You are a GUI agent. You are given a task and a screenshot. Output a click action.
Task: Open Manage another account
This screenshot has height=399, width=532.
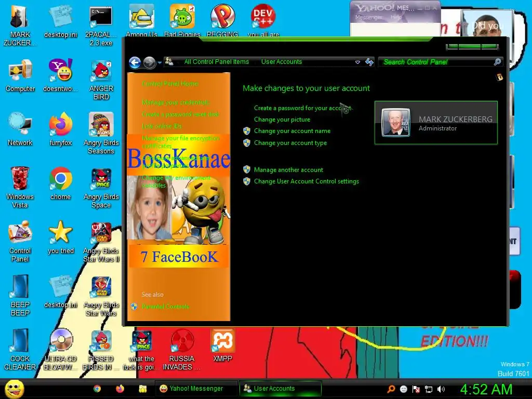pyautogui.click(x=288, y=170)
